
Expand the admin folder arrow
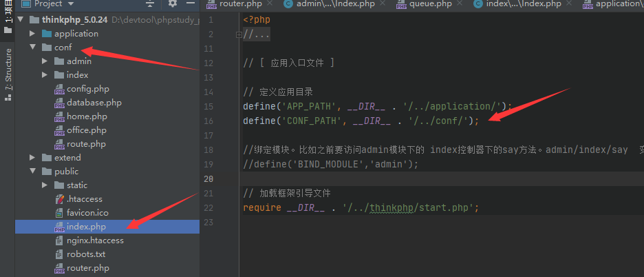click(45, 61)
